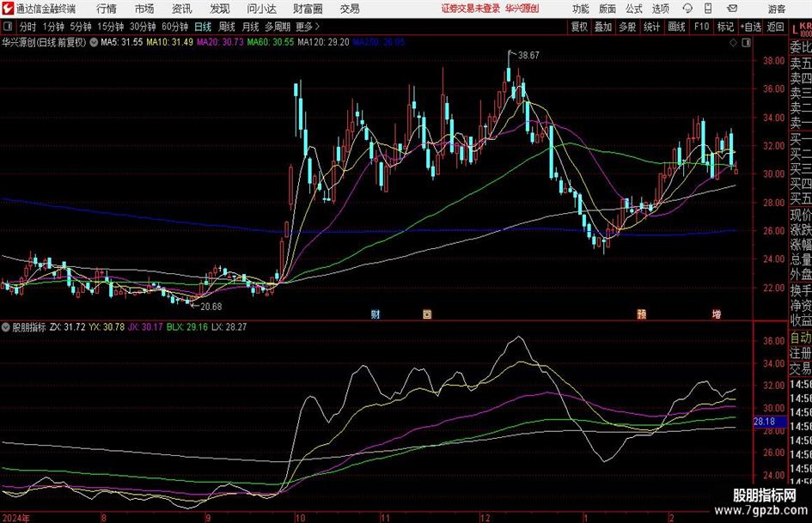
Task: Open the 发现 menu
Action: pos(220,9)
